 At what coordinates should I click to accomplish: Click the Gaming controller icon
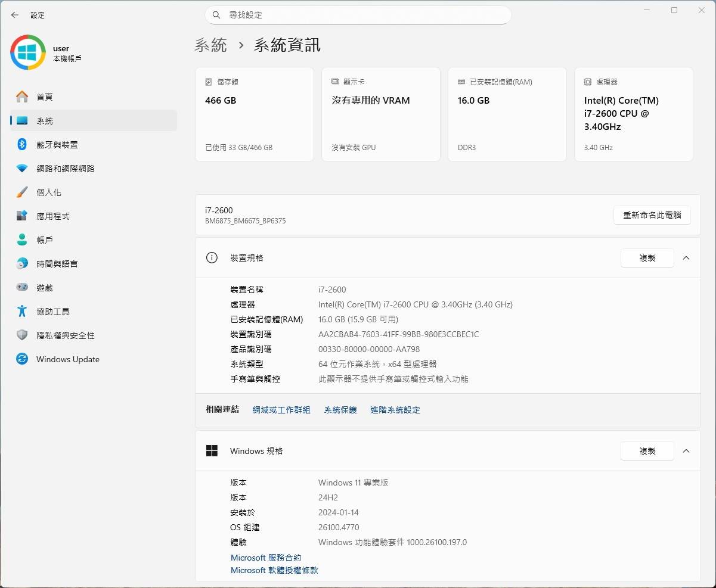pos(22,287)
